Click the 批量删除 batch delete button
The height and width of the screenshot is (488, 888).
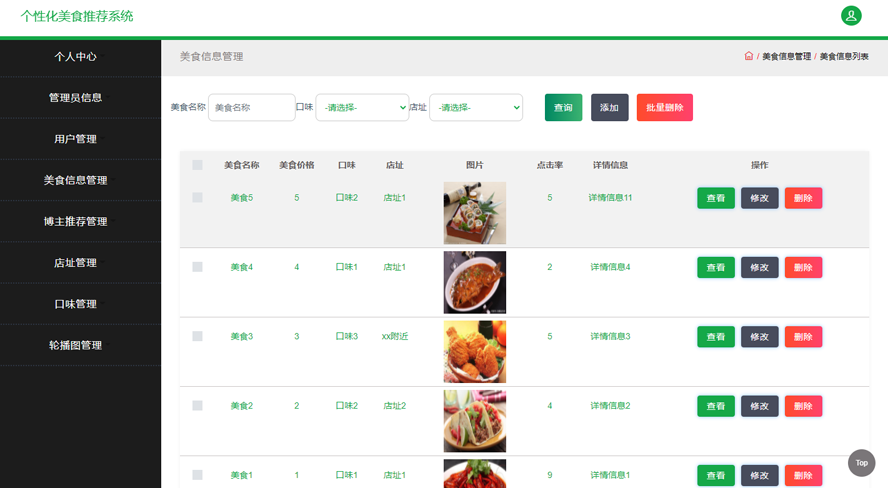pyautogui.click(x=664, y=107)
